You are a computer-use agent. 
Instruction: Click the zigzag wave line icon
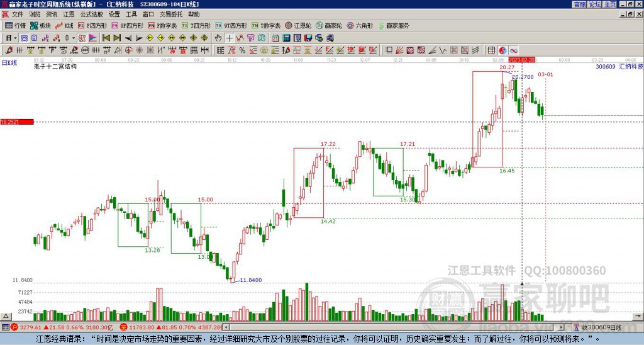tap(443, 50)
